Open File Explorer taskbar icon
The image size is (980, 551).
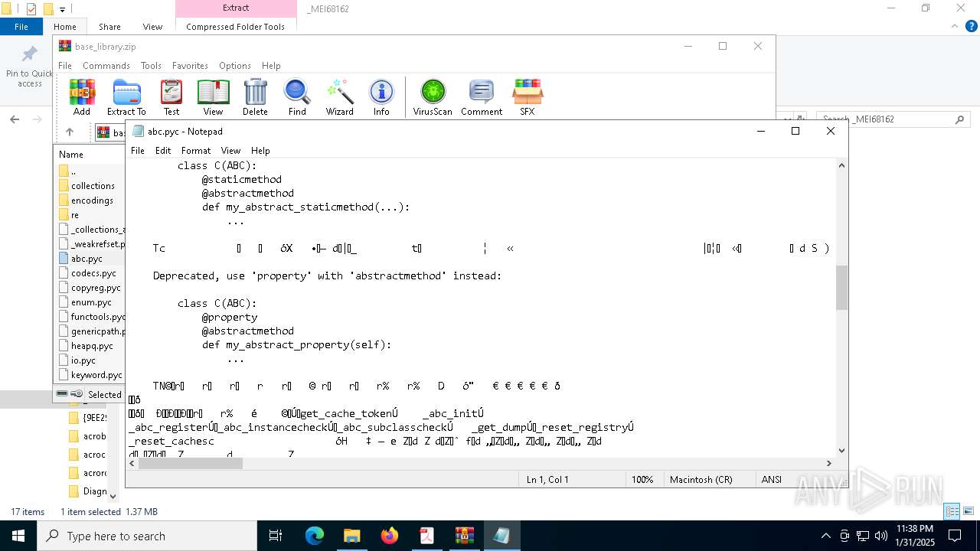tap(351, 536)
